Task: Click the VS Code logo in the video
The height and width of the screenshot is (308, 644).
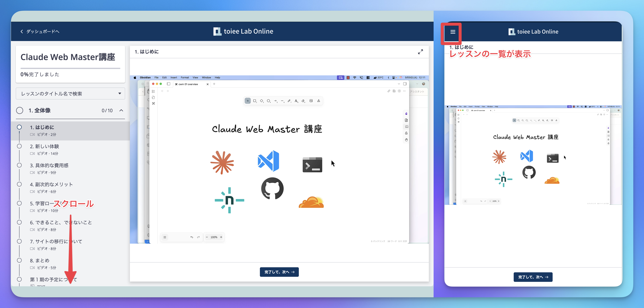Action: tap(268, 161)
